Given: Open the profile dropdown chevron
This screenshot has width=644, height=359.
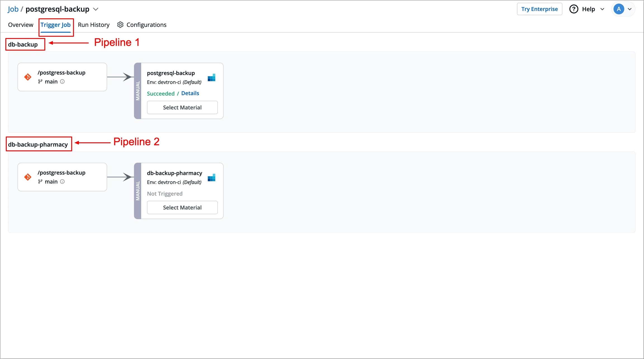Looking at the screenshot, I should tap(629, 9).
